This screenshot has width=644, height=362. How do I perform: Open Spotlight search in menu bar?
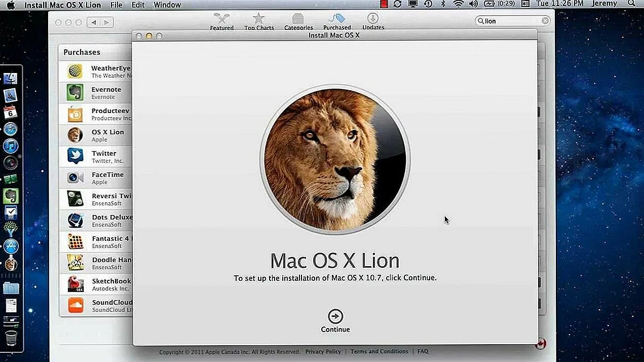pos(631,4)
